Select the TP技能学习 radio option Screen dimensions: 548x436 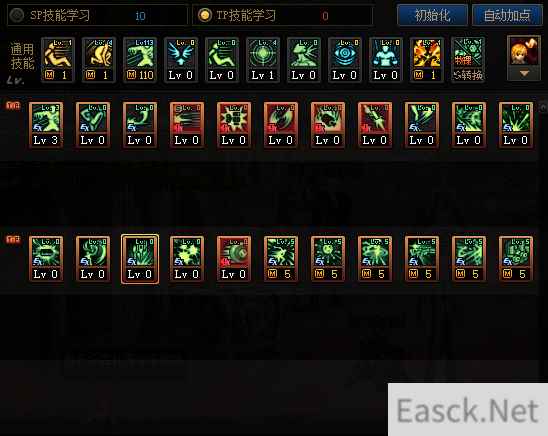pos(205,15)
